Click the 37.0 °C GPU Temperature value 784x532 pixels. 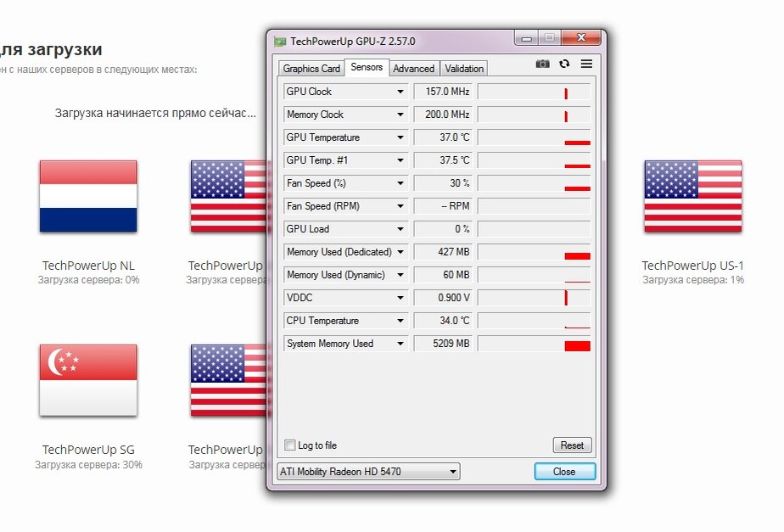(x=443, y=137)
